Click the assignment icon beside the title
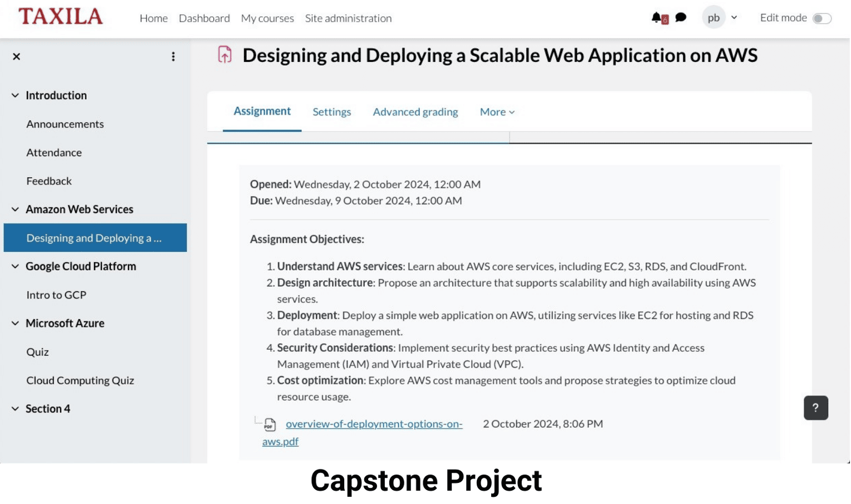Screen dimensions: 851x504 (x=224, y=55)
